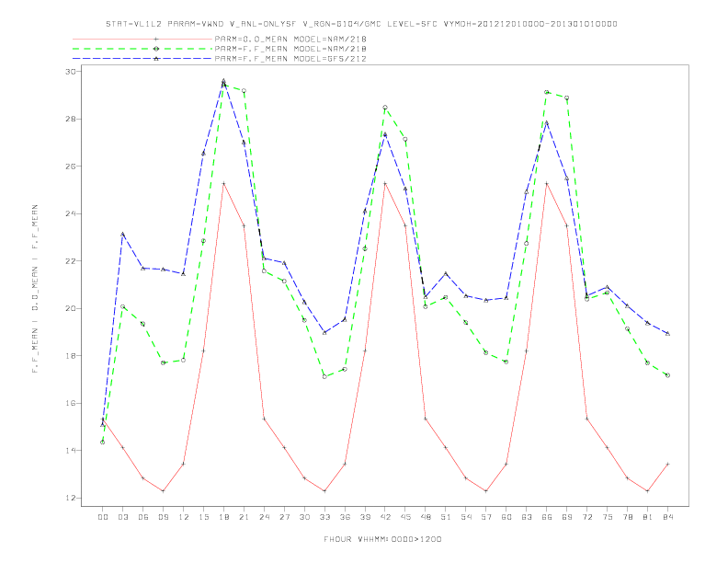Screen dimensions: 728x563
Task: Click the x-axis forecast hour label 54
Action: [466, 517]
